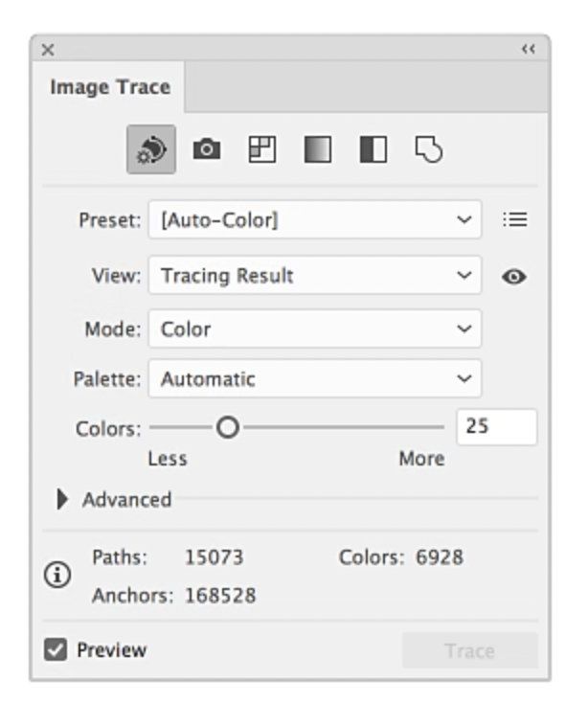Select the Outline preset icon

(429, 149)
